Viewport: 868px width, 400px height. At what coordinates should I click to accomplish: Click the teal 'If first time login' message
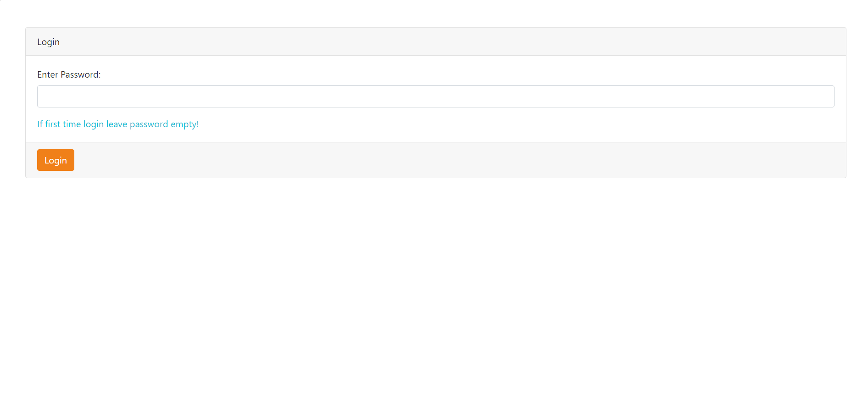pyautogui.click(x=118, y=124)
